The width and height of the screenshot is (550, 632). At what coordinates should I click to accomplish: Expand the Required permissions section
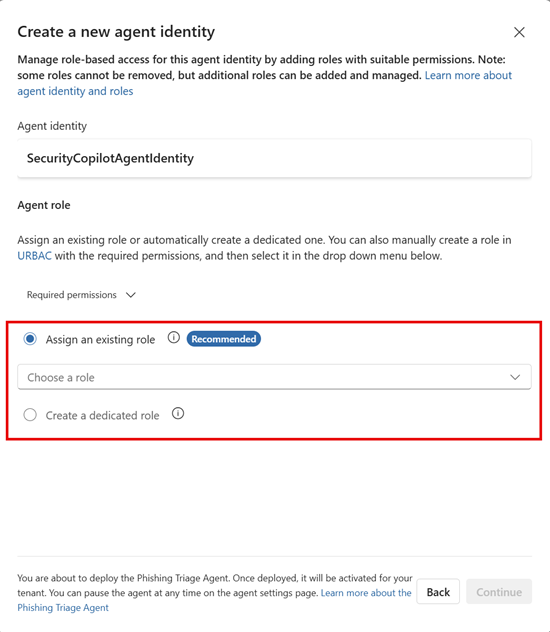81,295
